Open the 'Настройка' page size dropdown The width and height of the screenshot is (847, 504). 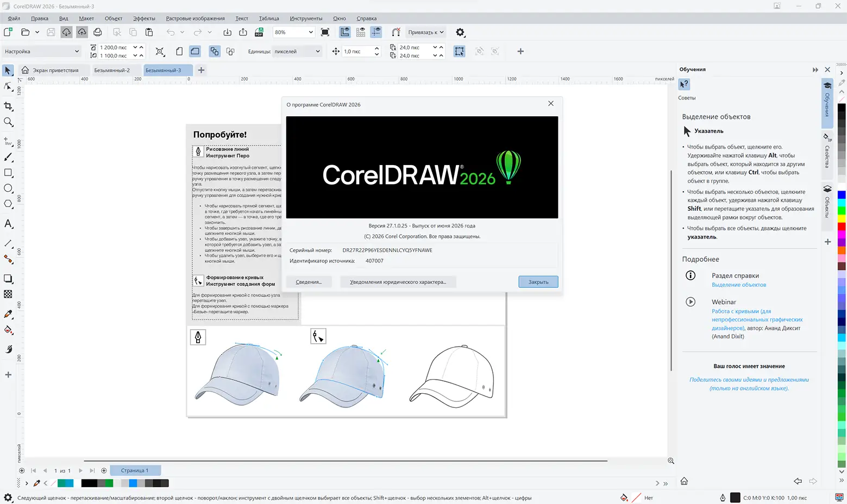42,52
